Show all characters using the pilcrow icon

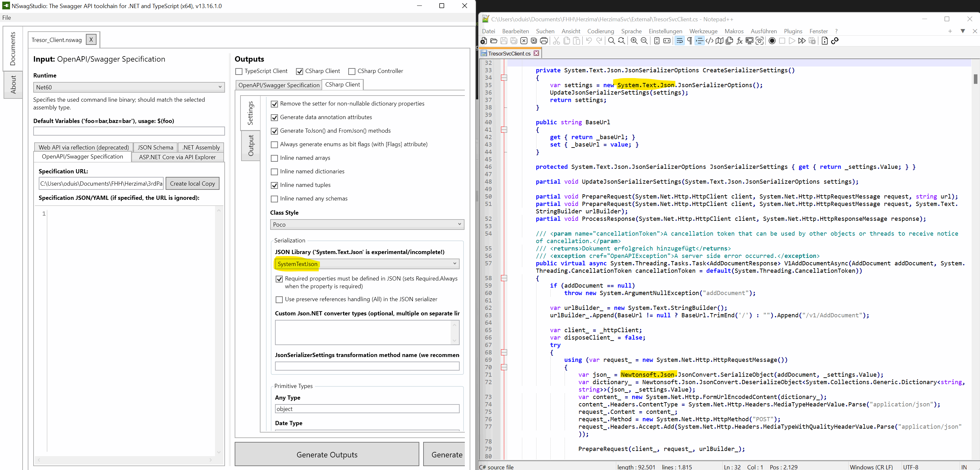689,41
